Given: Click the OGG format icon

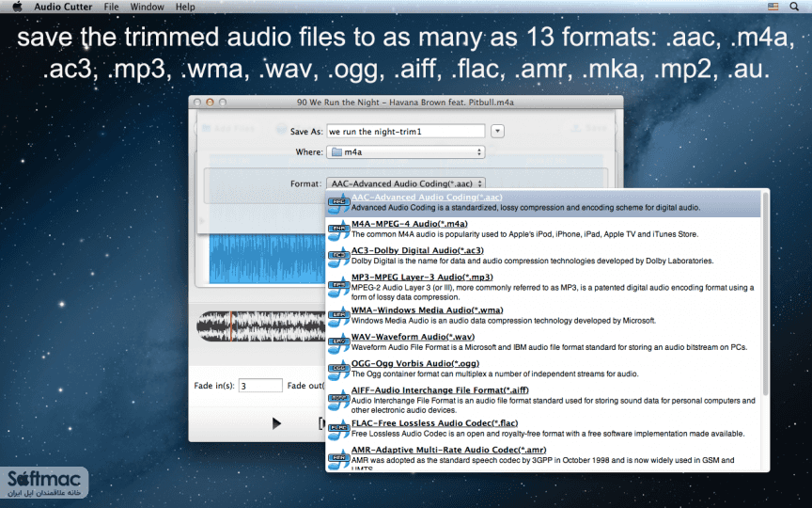Looking at the screenshot, I should (x=338, y=369).
